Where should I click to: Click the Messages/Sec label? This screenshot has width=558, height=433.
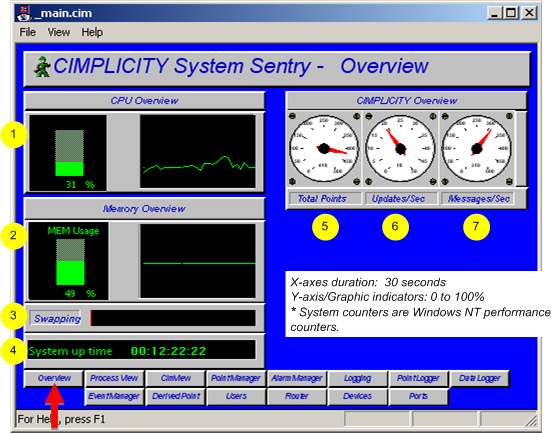478,199
